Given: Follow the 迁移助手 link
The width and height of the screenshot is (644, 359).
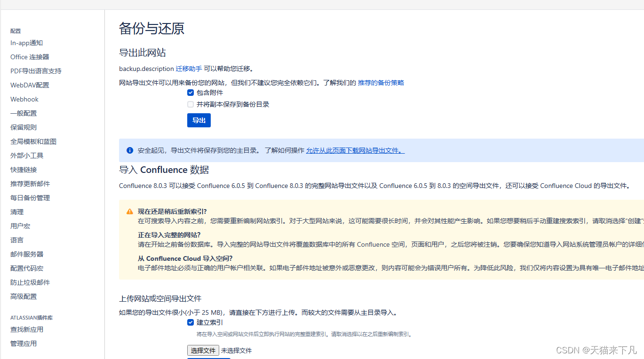Looking at the screenshot, I should [189, 69].
